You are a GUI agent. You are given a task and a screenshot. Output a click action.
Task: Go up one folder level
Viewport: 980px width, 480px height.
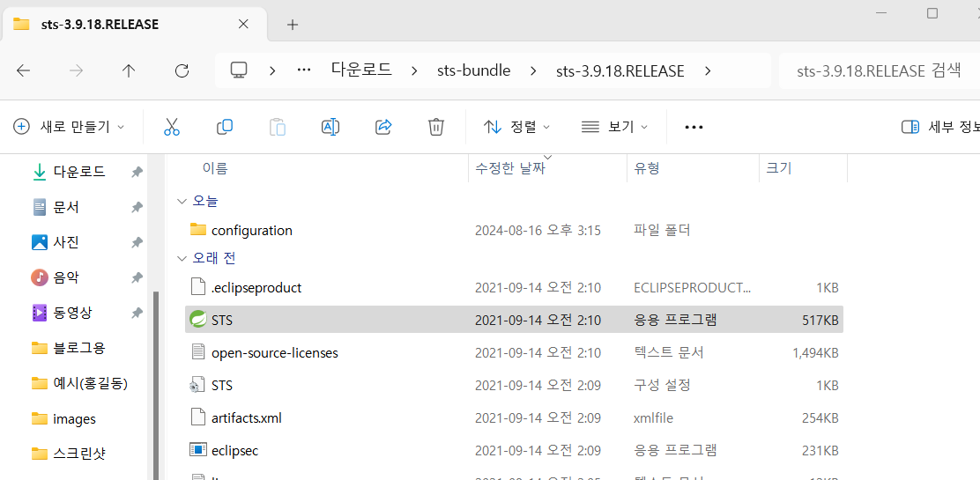[x=129, y=70]
